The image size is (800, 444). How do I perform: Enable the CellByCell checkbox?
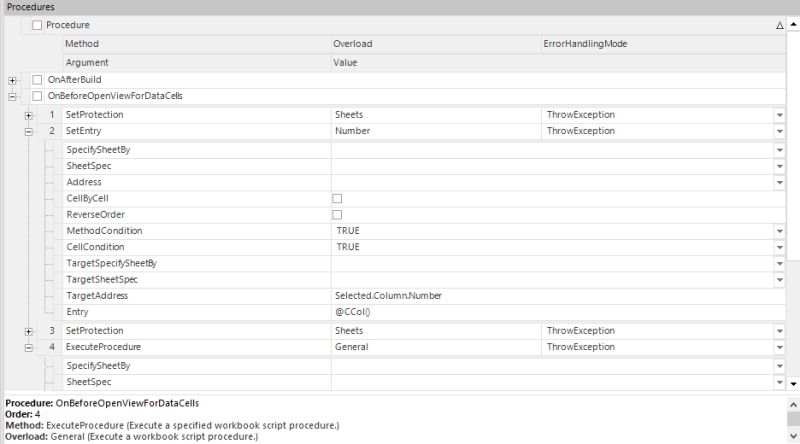coord(337,199)
